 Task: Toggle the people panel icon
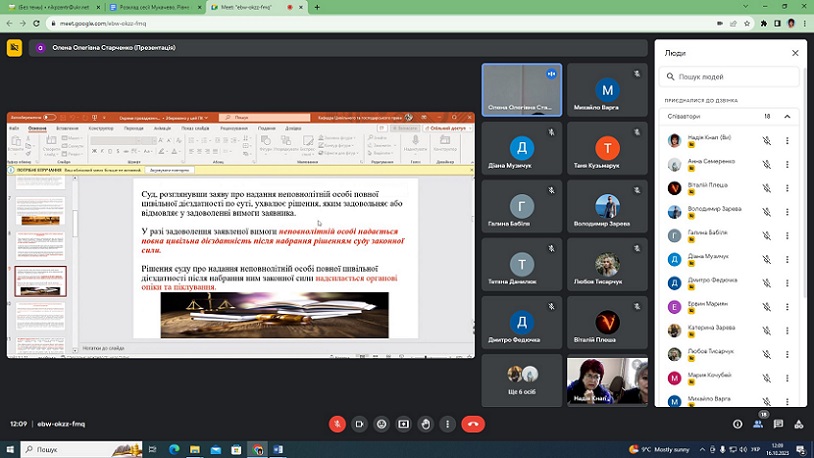pos(758,424)
